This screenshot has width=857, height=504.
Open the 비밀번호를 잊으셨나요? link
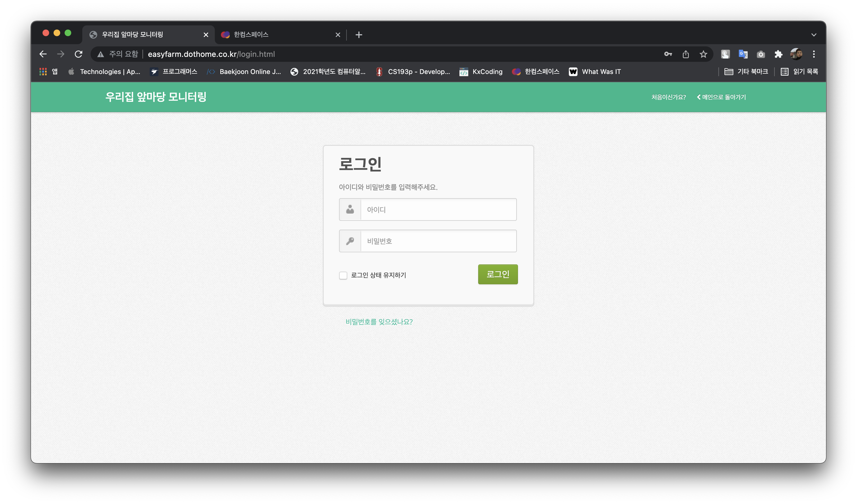pos(379,321)
